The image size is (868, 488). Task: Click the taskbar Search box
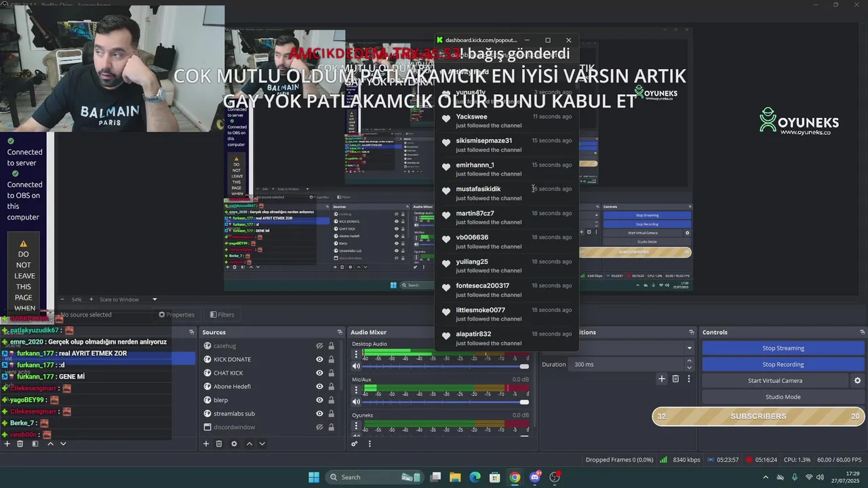(373, 477)
